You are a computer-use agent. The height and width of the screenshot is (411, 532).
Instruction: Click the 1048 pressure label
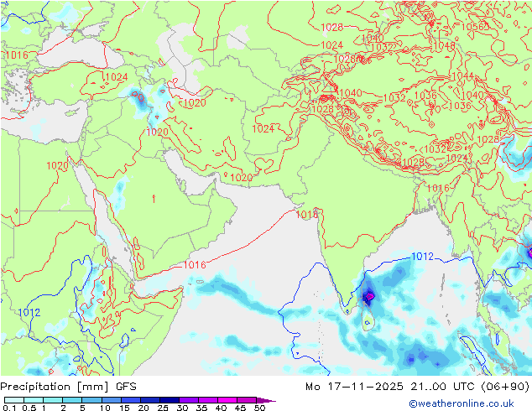click(444, 46)
